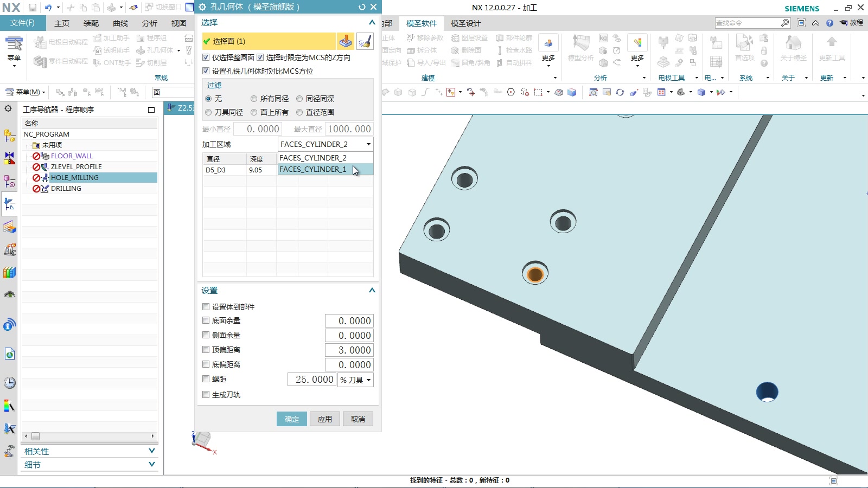Click the 确定 button
The image size is (868, 488).
pos(292,419)
